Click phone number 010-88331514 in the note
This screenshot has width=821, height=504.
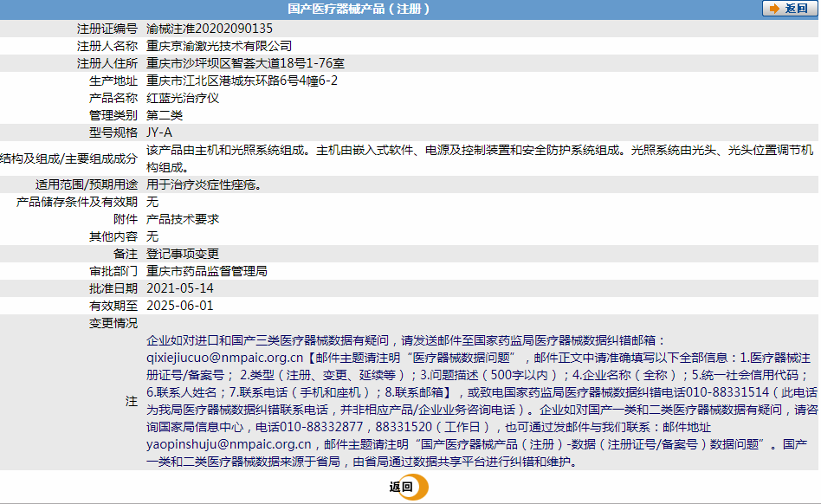click(727, 392)
